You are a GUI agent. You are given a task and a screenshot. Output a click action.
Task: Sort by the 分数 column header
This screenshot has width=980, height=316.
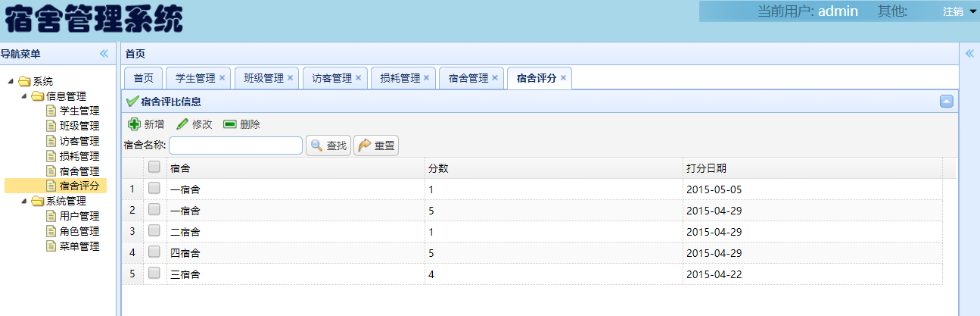point(553,168)
